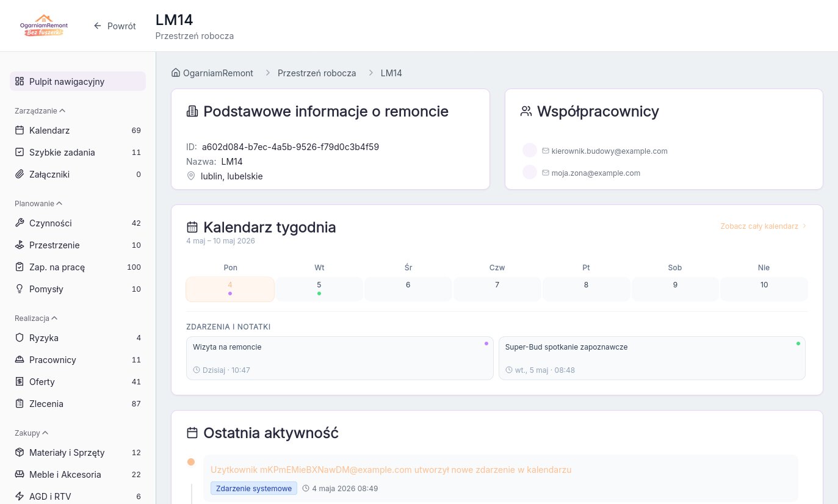Screen dimensions: 838x504
Task: Select Wednesday 6 in the week calendar
Action: point(408,289)
